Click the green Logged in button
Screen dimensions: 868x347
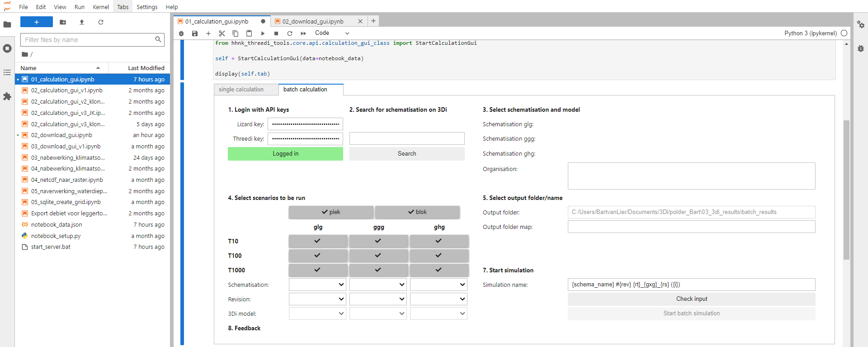pos(285,154)
